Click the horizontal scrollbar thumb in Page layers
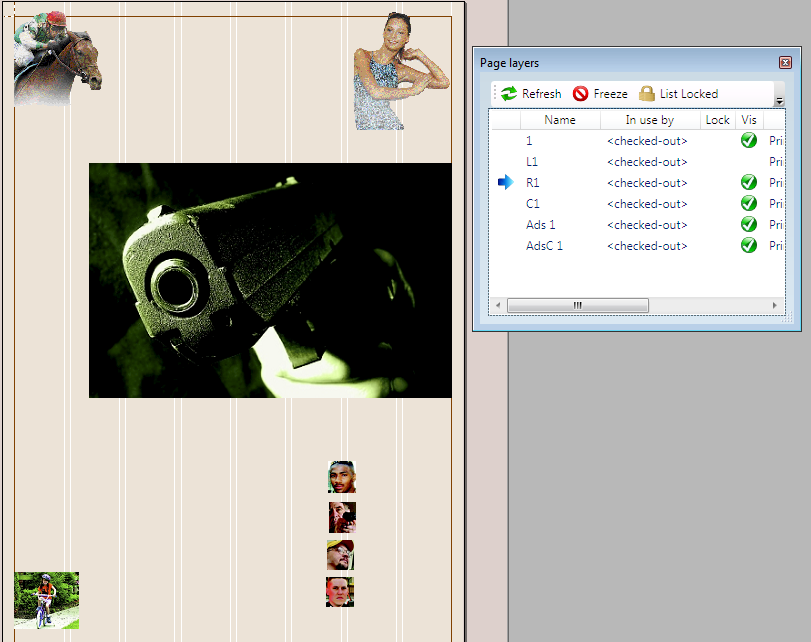811x642 pixels. coord(578,305)
